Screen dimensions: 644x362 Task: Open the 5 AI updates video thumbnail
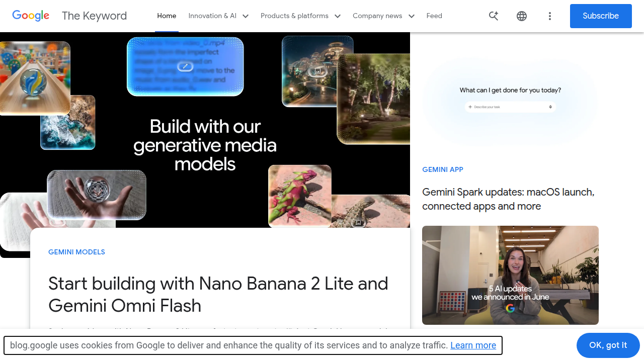[510, 275]
